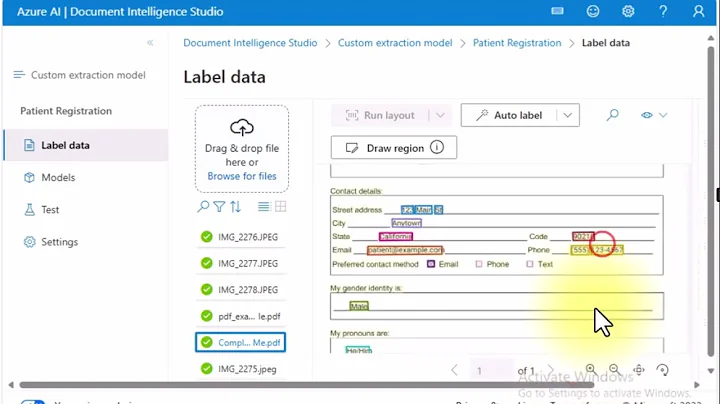Search files with the magnifier icon
The width and height of the screenshot is (720, 404).
pos(203,207)
